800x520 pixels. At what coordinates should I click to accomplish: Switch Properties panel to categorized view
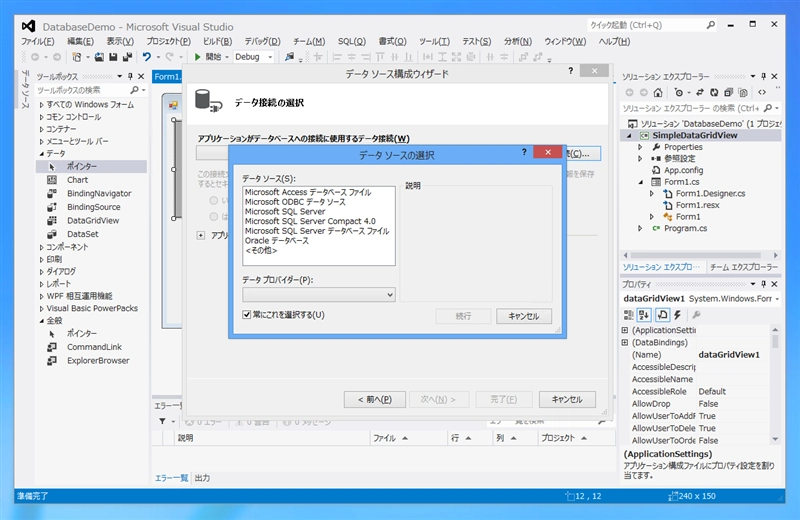click(x=629, y=315)
